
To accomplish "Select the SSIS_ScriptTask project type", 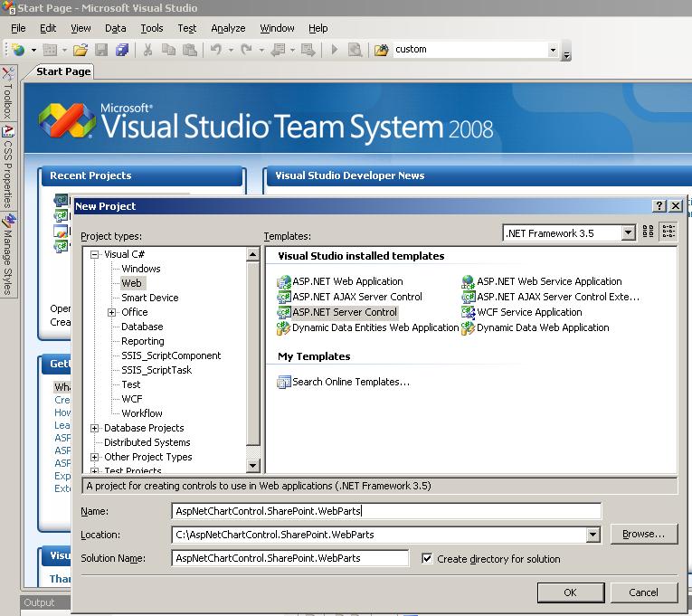I will pyautogui.click(x=156, y=370).
